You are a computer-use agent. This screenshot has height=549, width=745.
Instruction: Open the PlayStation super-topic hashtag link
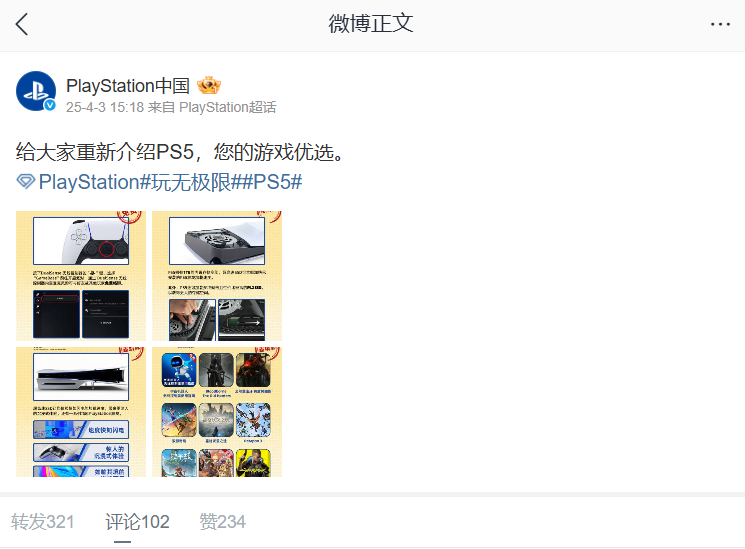[x=90, y=182]
